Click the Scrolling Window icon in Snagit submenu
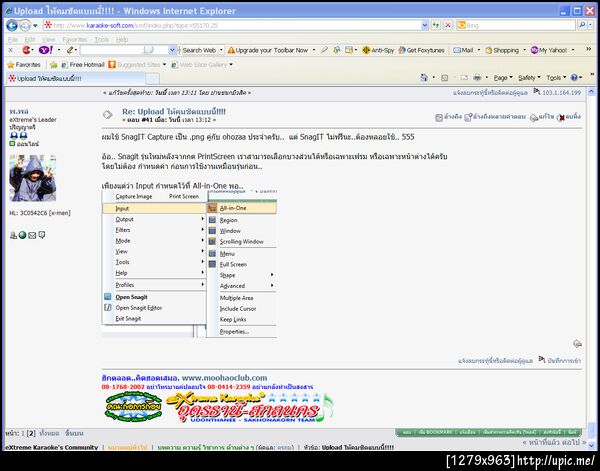Screen dimensions: 600x471 point(212,241)
